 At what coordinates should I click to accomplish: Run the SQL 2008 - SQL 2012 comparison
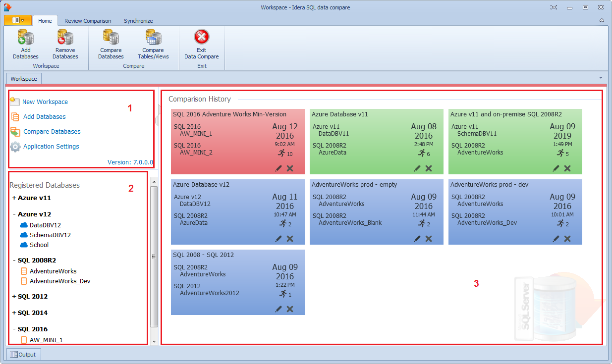coord(283,294)
